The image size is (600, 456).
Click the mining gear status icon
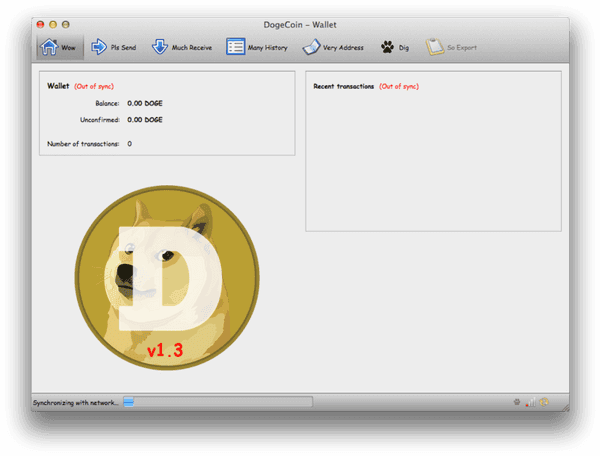pos(517,402)
